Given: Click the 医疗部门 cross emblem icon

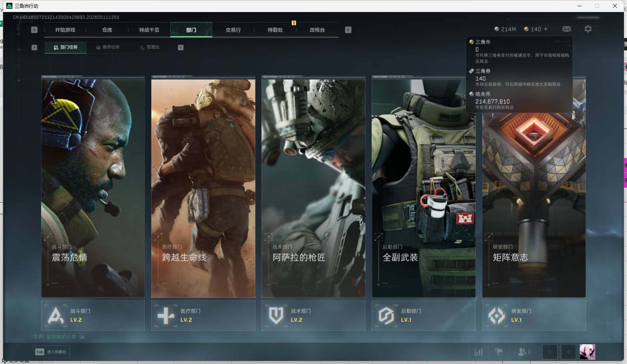Looking at the screenshot, I should coord(166,316).
